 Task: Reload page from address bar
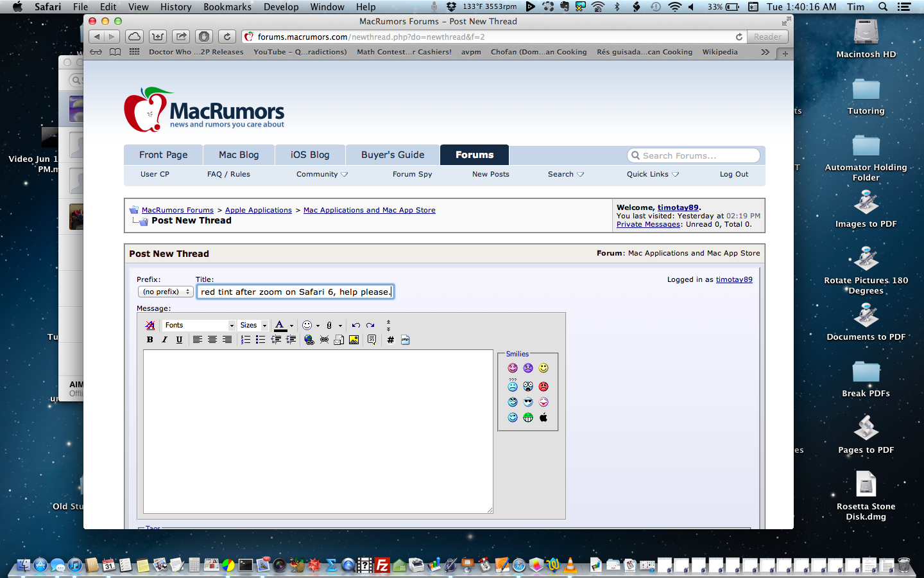tap(739, 37)
